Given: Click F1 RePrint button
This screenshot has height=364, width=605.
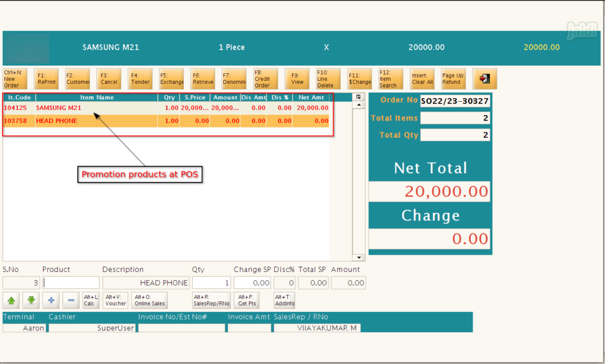Looking at the screenshot, I should (x=46, y=79).
